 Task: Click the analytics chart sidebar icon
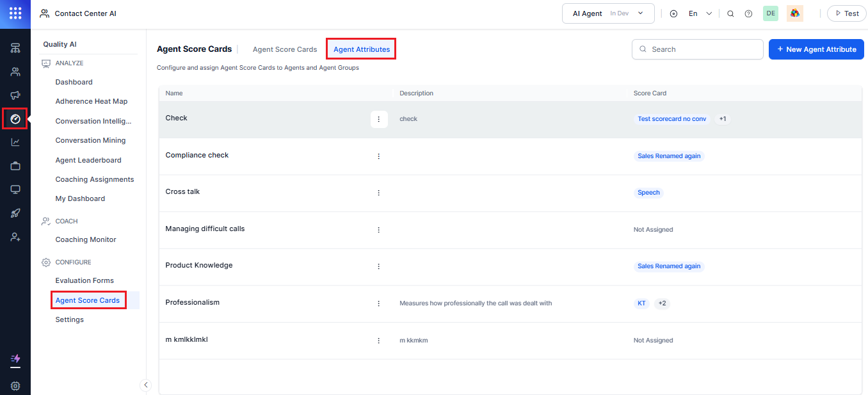click(x=15, y=143)
